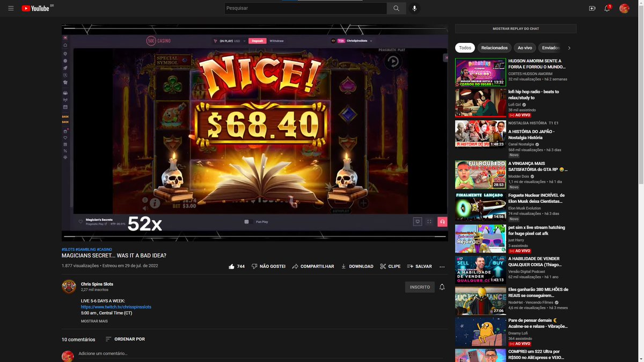Screen dimensions: 644x362
Task: Click the search magnifier button
Action: pyautogui.click(x=396, y=9)
